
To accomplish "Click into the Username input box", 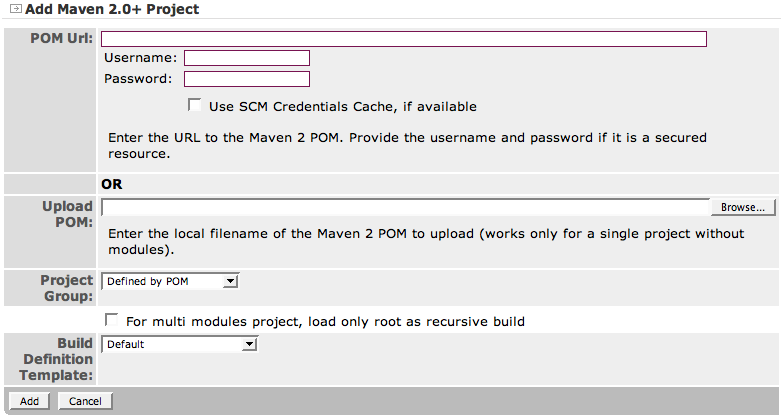I will (246, 58).
